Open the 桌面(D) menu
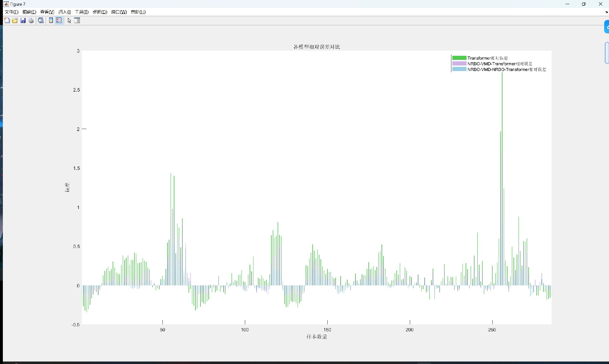 pos(100,12)
